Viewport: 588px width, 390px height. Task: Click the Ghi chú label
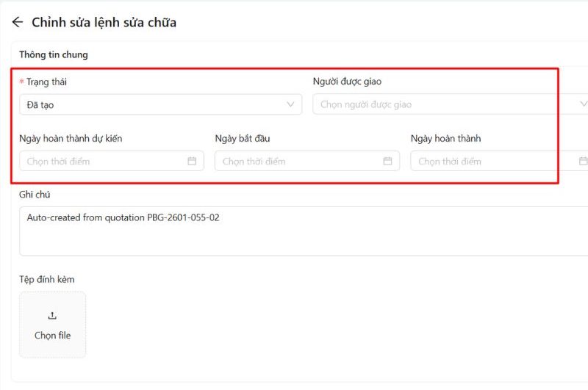coord(35,195)
